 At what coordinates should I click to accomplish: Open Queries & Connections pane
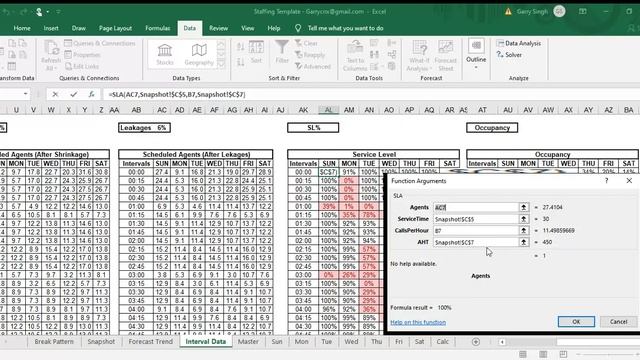(100, 43)
